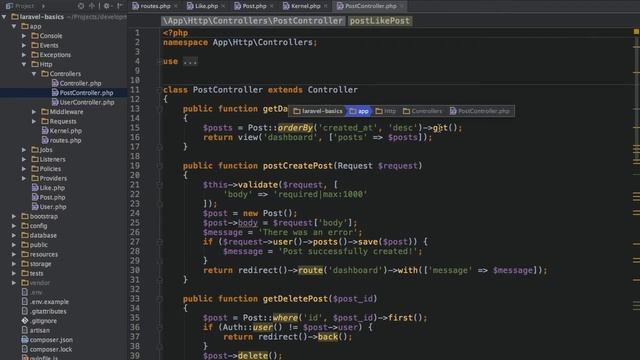Open Like.php in project tree

pyautogui.click(x=48, y=188)
